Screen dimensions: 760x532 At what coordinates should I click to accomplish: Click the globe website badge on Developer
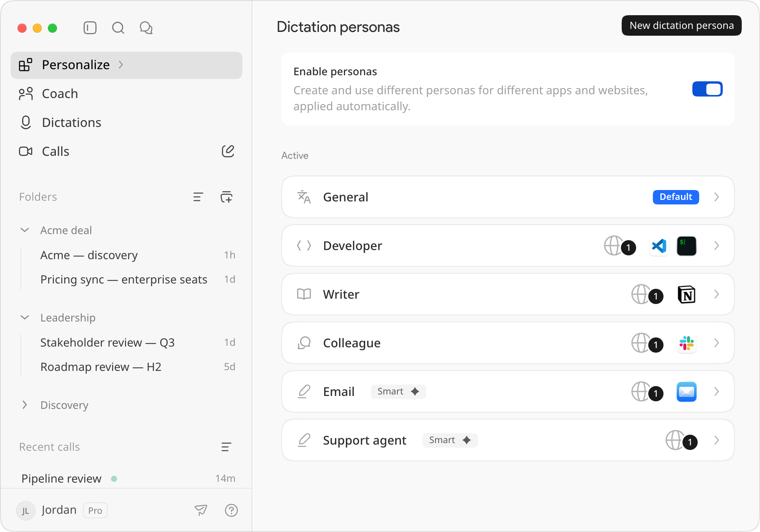(x=620, y=246)
